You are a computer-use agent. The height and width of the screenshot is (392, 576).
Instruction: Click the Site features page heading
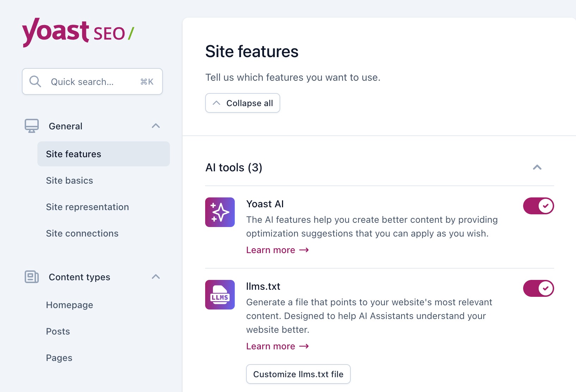tap(252, 51)
